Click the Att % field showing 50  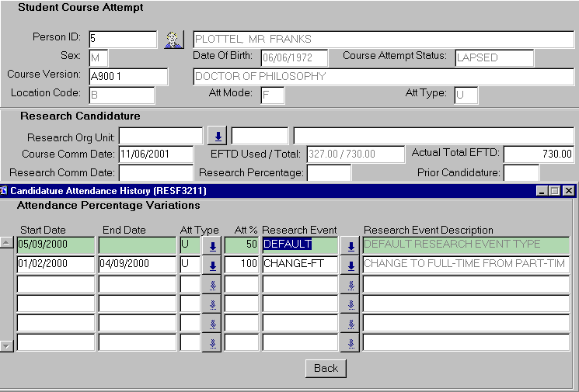pyautogui.click(x=242, y=245)
